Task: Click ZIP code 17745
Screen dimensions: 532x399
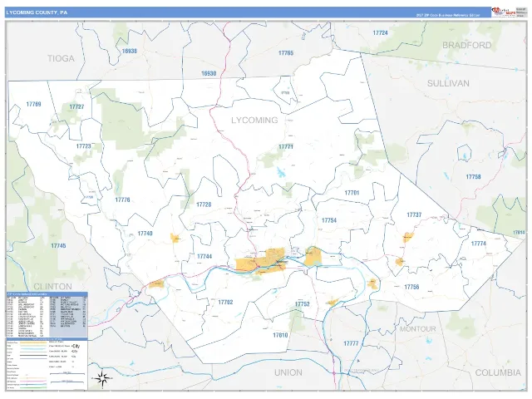Action: pos(58,246)
